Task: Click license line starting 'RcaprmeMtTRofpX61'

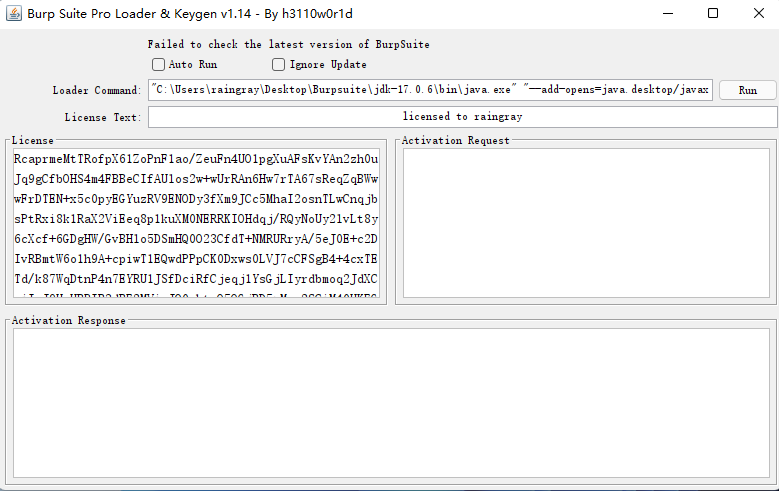Action: [196, 159]
